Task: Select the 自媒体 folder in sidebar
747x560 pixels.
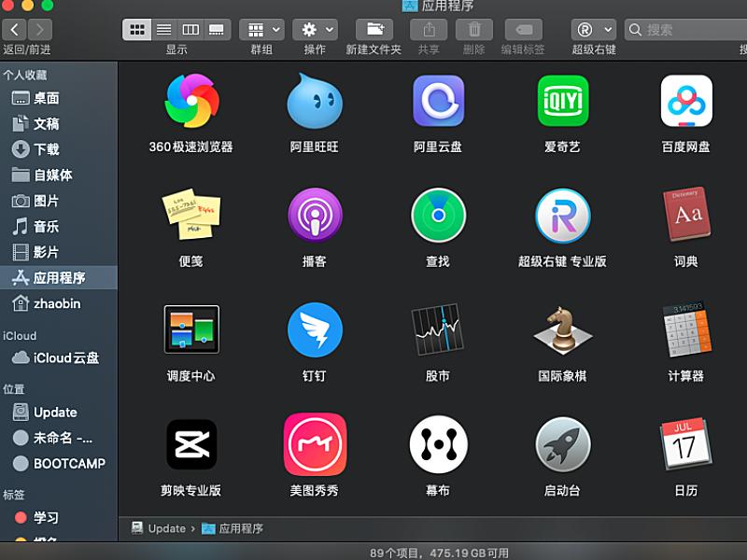Action: [59, 175]
